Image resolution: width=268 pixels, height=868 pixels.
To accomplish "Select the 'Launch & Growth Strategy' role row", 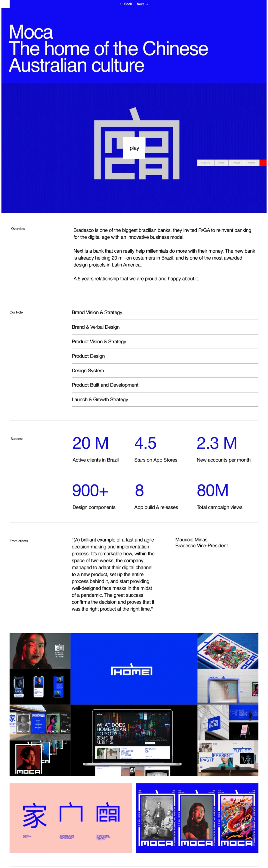I will click(165, 399).
